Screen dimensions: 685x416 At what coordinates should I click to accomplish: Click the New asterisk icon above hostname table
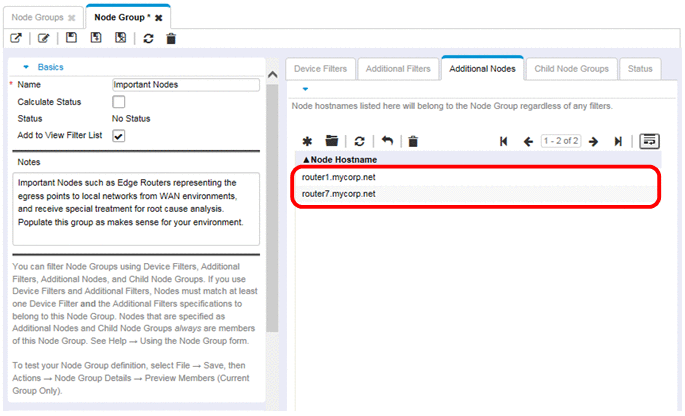point(308,142)
